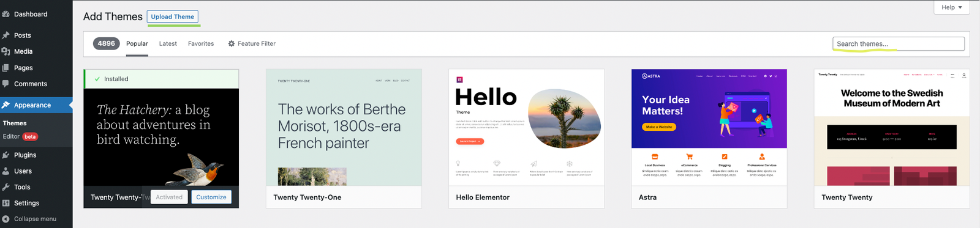This screenshot has height=228, width=980.
Task: Select the Popular themes tab
Action: point(137,43)
